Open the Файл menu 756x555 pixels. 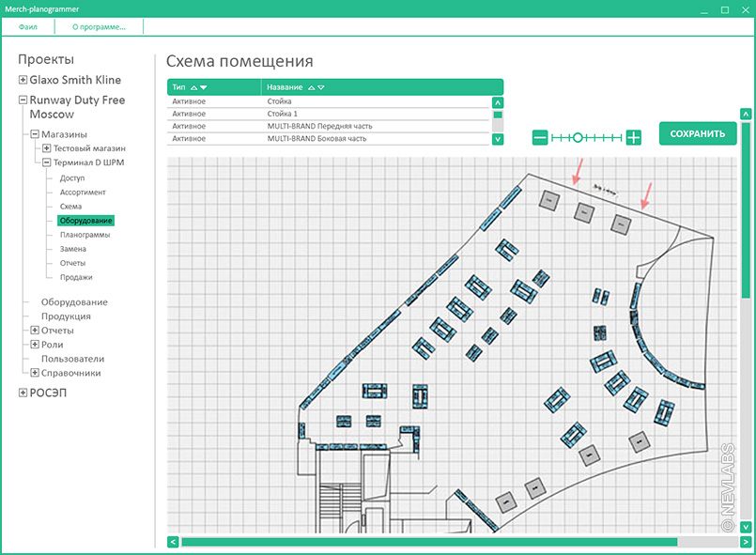tap(28, 26)
